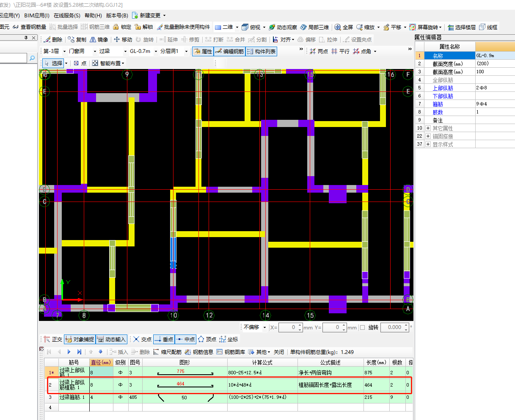Image resolution: width=515 pixels, height=420 pixels.
Task: Toggle 中点 midpoint snap
Action: [x=185, y=339]
